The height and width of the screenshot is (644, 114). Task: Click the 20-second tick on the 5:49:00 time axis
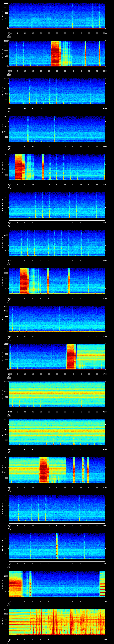coord(41,487)
